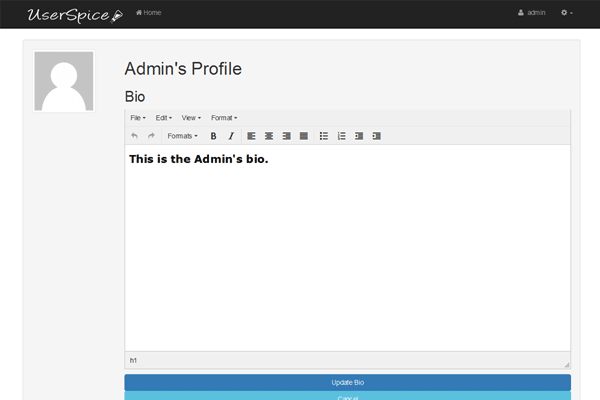The image size is (600, 400).
Task: Toggle italic formatting
Action: [231, 136]
